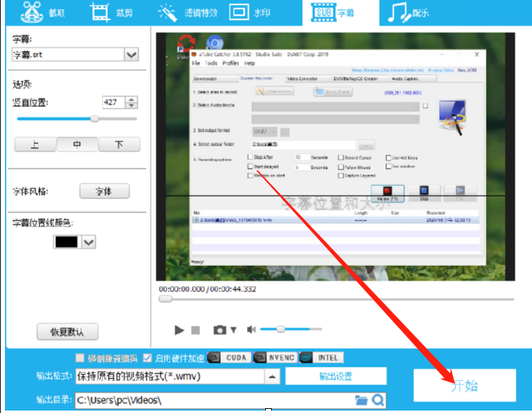This screenshot has width=532, height=413.
Task: Select the 字幕 subtitle tab
Action: (340, 12)
